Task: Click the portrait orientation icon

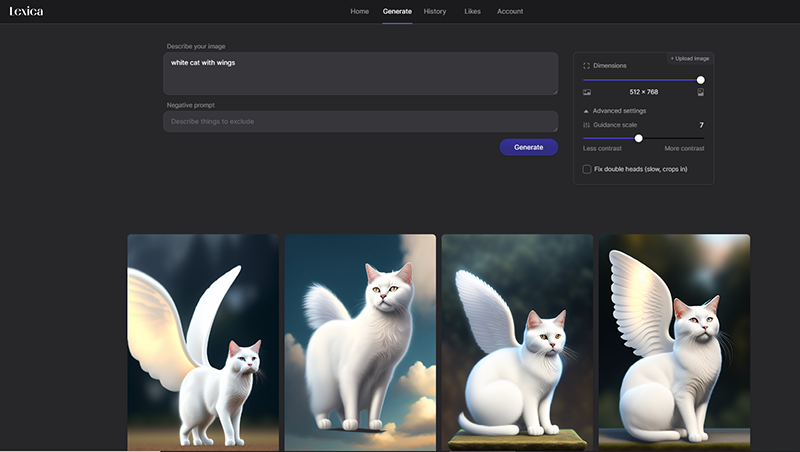Action: 701,92
